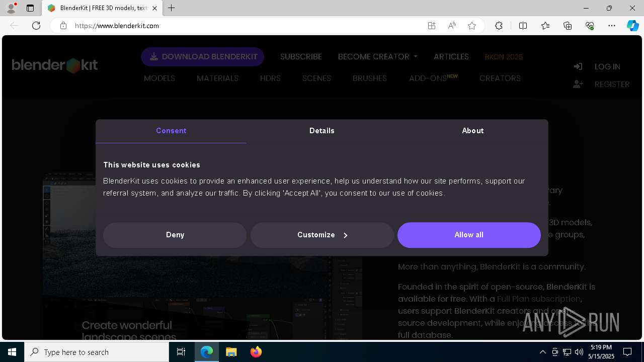Click the address bar URL field
Image resolution: width=644 pixels, height=362 pixels.
247,26
